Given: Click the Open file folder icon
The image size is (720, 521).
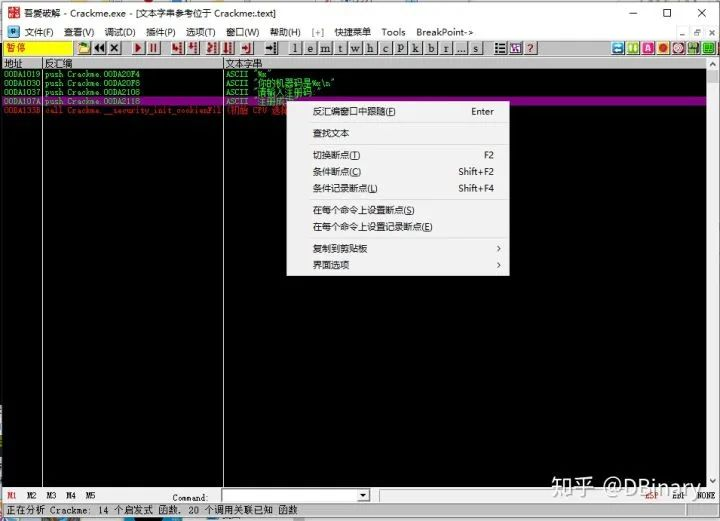Looking at the screenshot, I should tap(84, 48).
